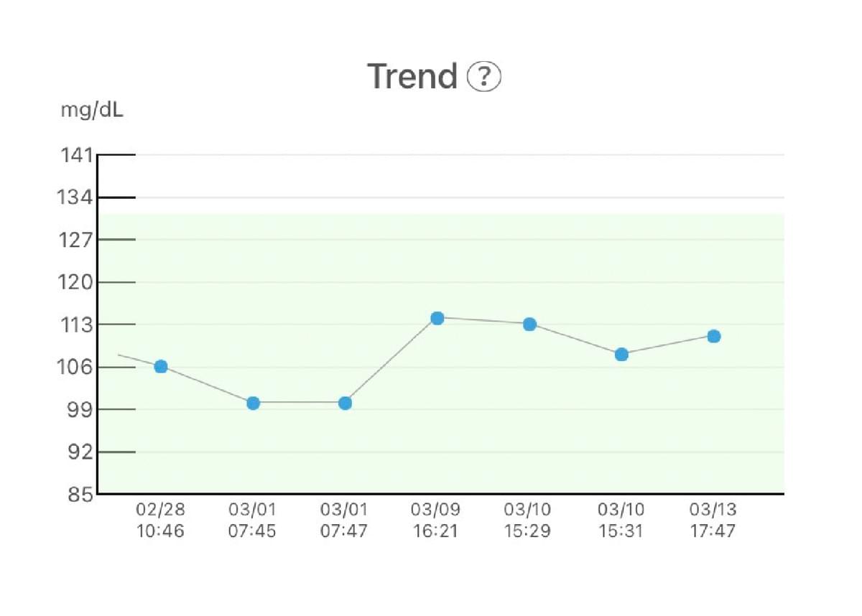Select the highest data point at 03/09 16:21

437,318
